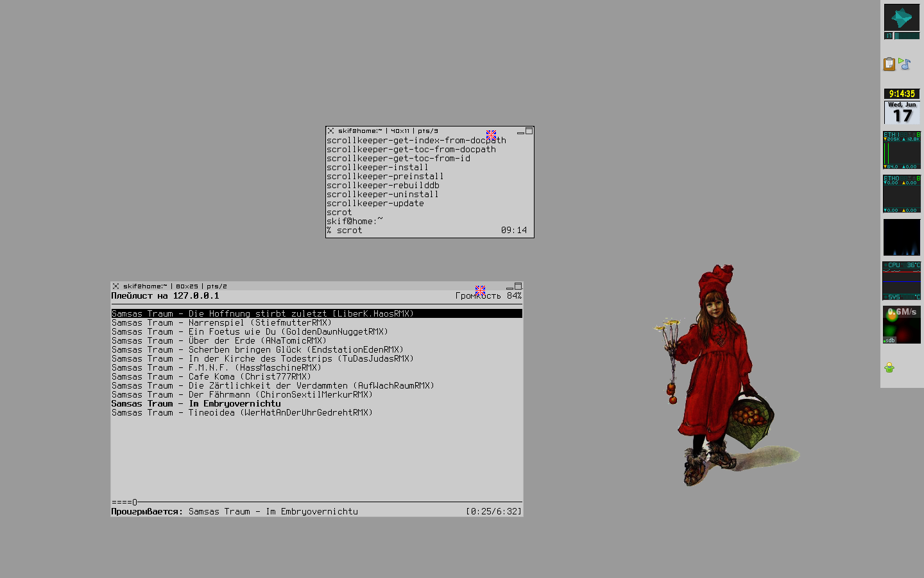Click the volume readout 'Громкость 84%'
The image size is (924, 578).
click(x=489, y=296)
